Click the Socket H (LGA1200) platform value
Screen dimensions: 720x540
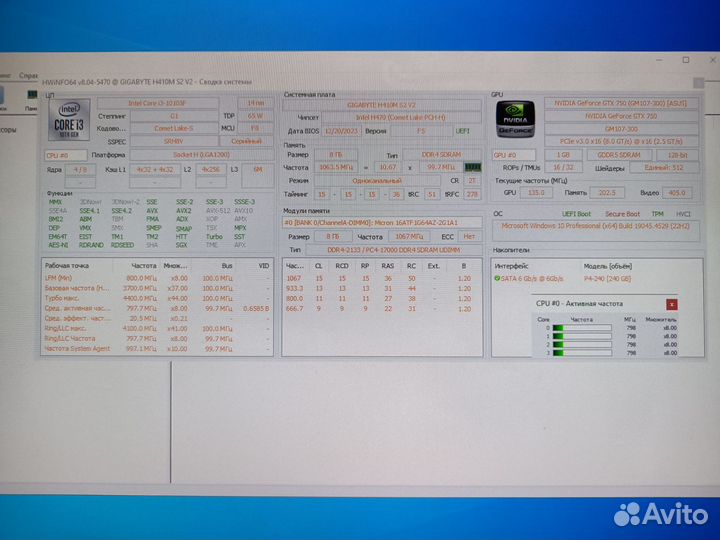pyautogui.click(x=201, y=155)
